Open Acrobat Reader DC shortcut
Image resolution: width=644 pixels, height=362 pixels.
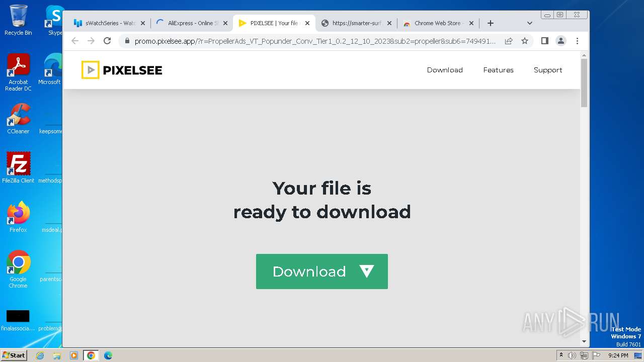click(18, 72)
